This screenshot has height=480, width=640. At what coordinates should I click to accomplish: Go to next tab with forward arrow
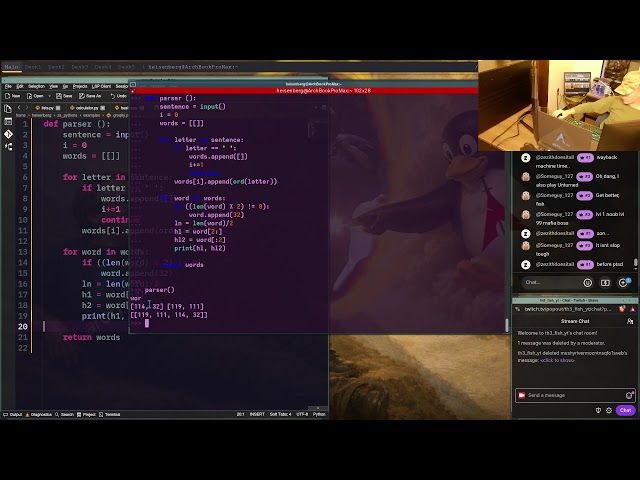click(27, 107)
